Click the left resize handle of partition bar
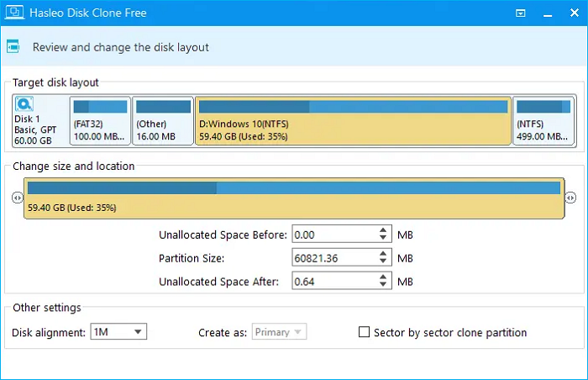This screenshot has height=380, width=588. 18,198
